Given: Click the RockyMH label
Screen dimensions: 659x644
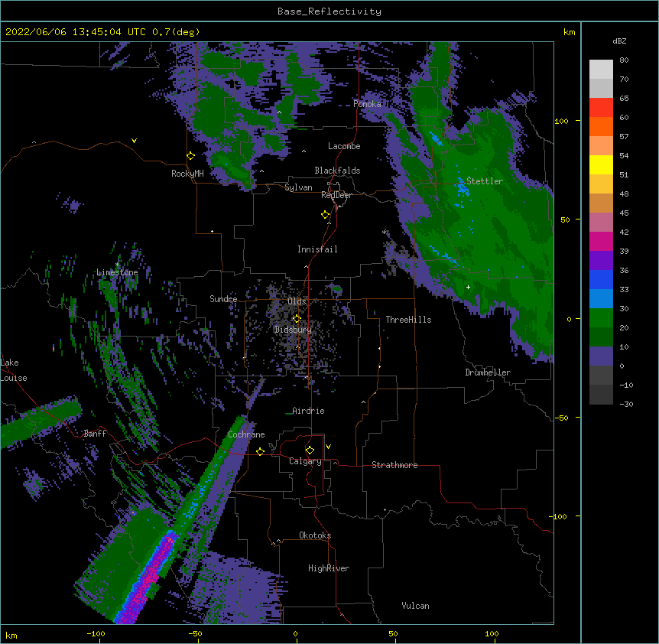Looking at the screenshot, I should pyautogui.click(x=187, y=174).
